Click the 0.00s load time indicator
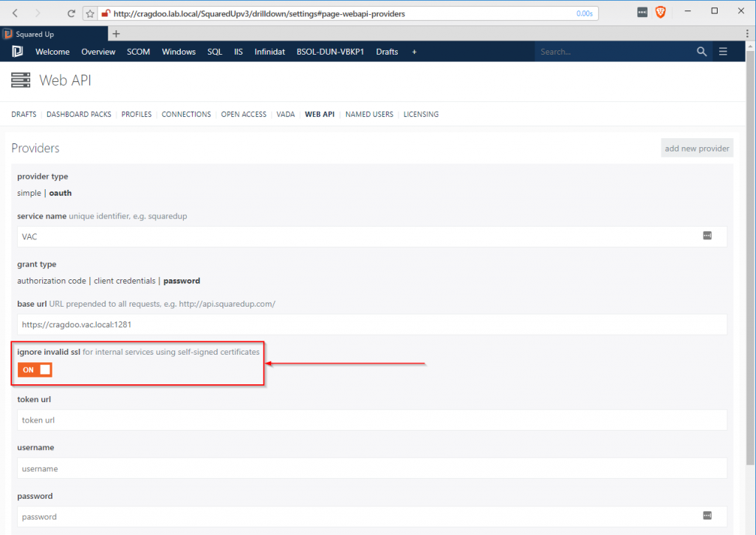The height and width of the screenshot is (535, 756). tap(585, 13)
